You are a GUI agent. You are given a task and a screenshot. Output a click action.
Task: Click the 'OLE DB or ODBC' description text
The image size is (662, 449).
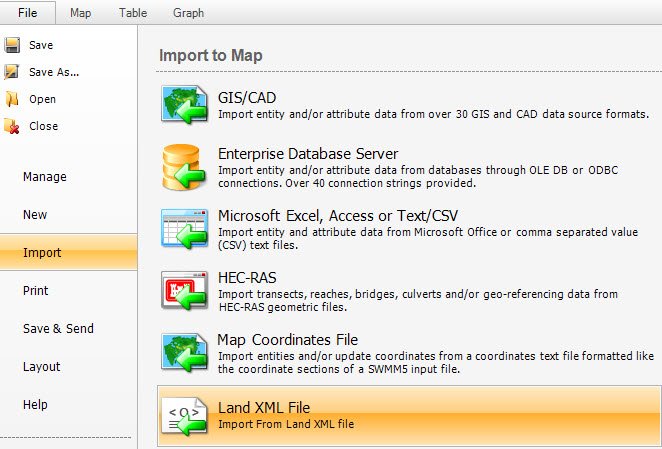tap(573, 170)
